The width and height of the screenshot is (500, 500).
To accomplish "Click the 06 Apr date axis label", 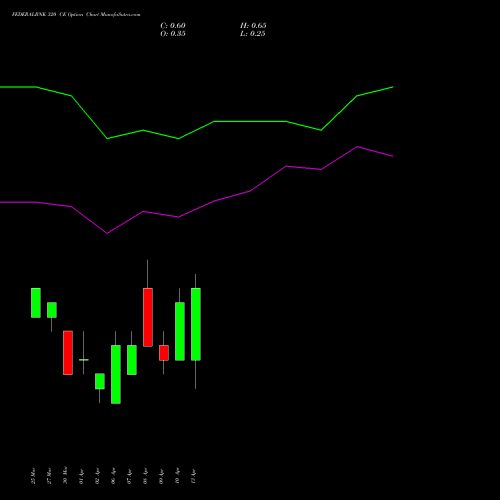I will (113, 477).
